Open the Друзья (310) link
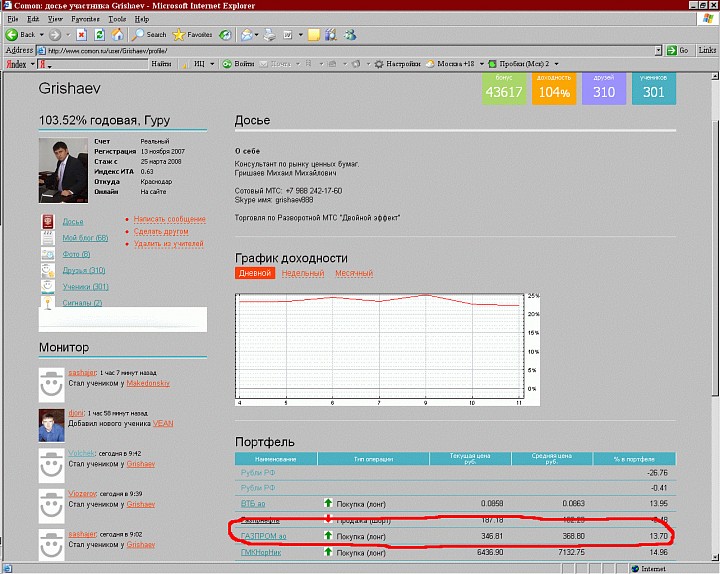Screen dimensions: 720x574 84,270
